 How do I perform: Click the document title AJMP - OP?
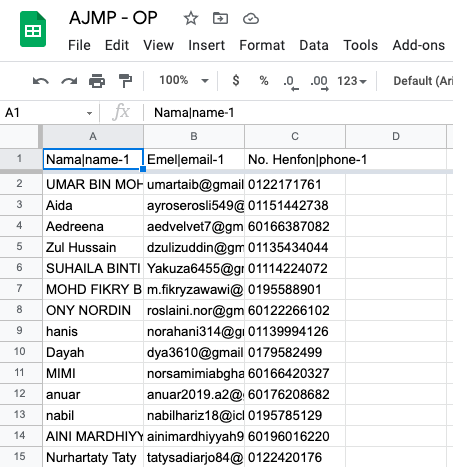click(113, 18)
